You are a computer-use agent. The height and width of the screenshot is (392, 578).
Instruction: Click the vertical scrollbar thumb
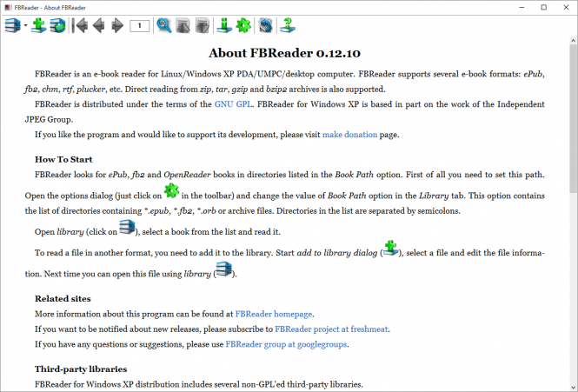(x=574, y=118)
